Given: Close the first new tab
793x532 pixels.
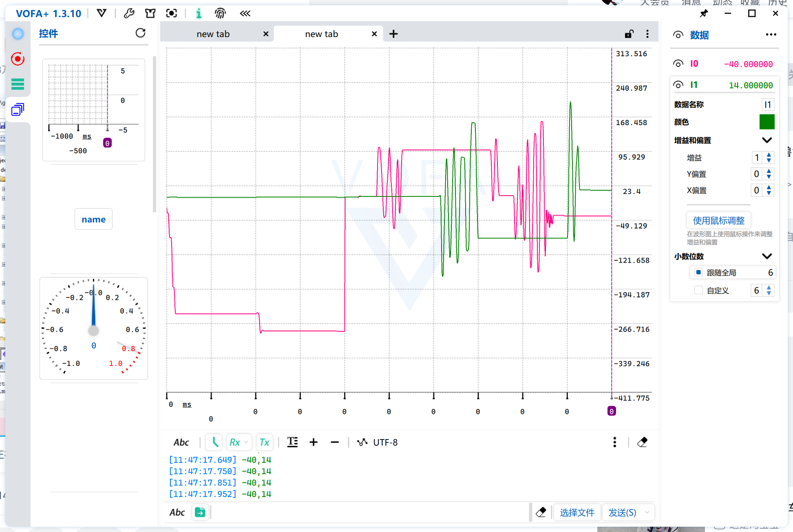Looking at the screenshot, I should 266,34.
